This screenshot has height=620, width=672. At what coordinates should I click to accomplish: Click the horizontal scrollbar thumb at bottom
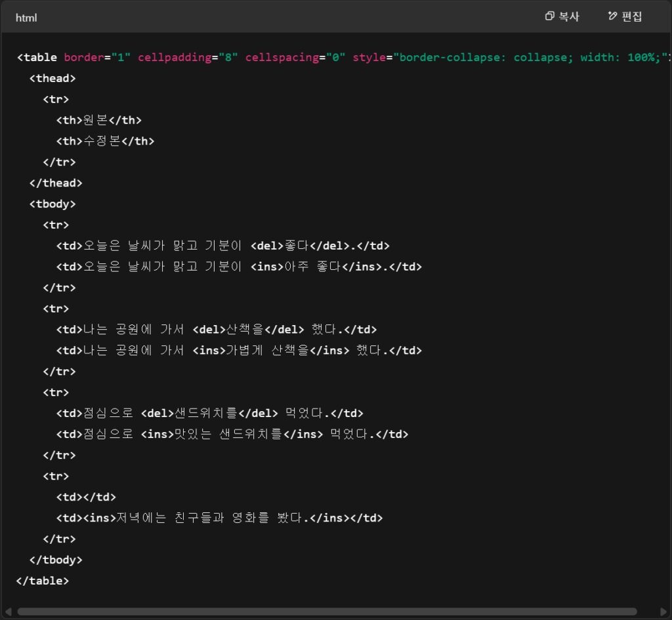click(327, 611)
